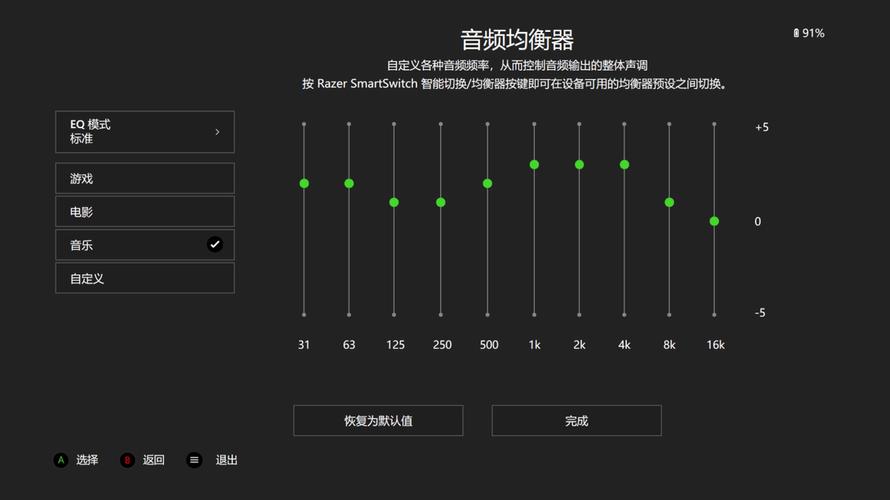Click the 8k slider handle

[669, 202]
